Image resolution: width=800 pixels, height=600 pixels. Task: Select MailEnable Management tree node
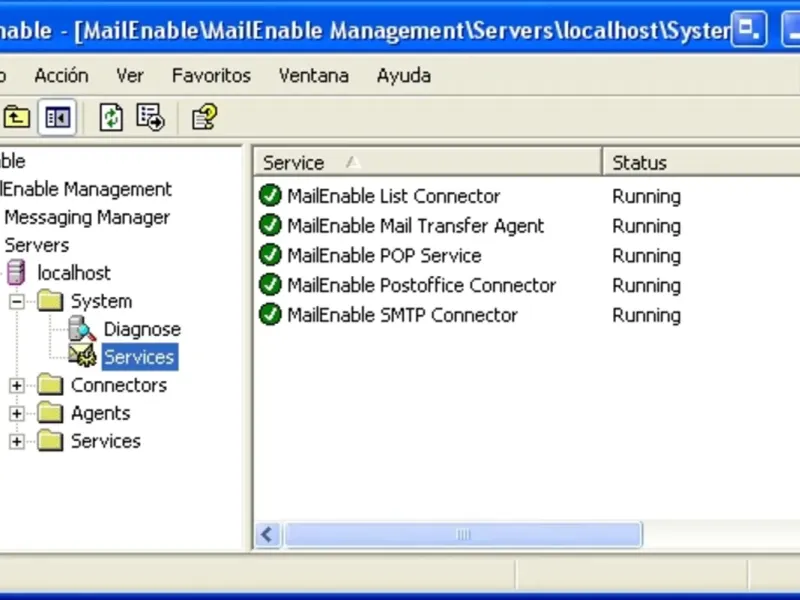pos(86,189)
